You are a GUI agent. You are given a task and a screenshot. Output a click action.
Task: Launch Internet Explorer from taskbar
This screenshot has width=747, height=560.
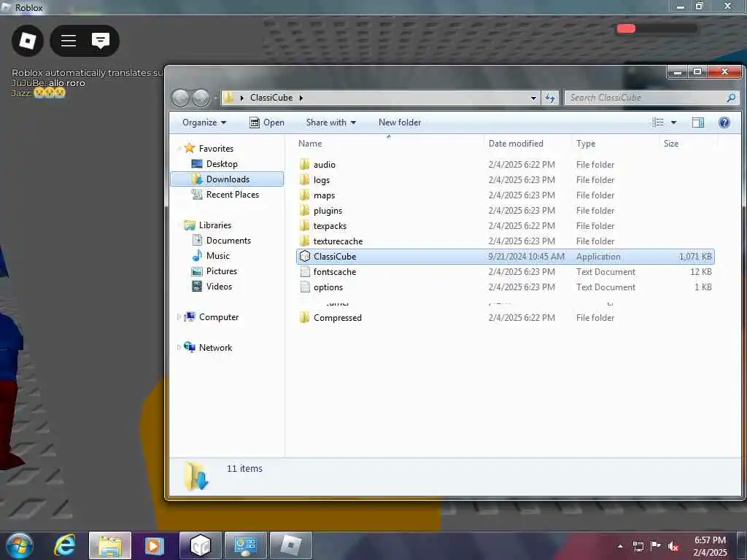click(64, 545)
